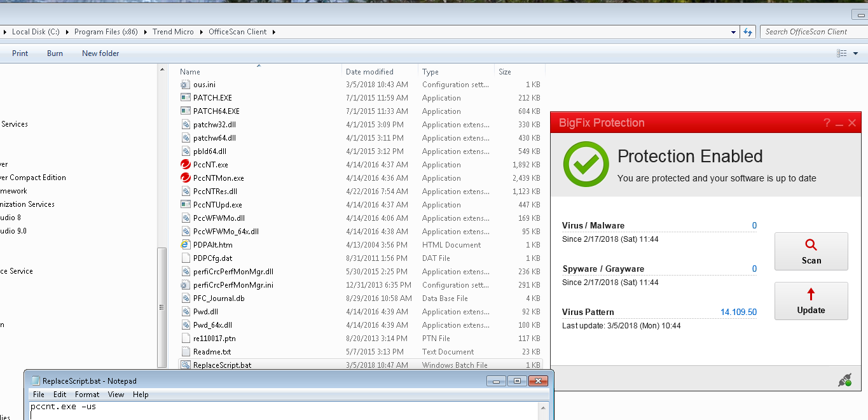Click the PccNTUpd.exe application icon
This screenshot has width=868, height=420.
point(185,205)
